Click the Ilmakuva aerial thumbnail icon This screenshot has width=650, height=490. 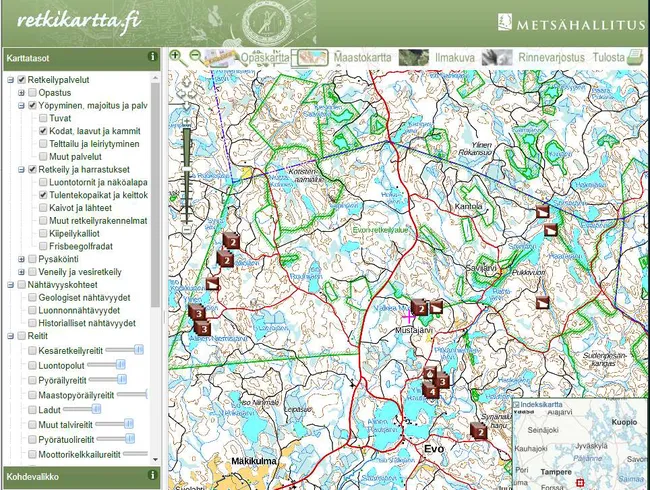pyautogui.click(x=413, y=58)
